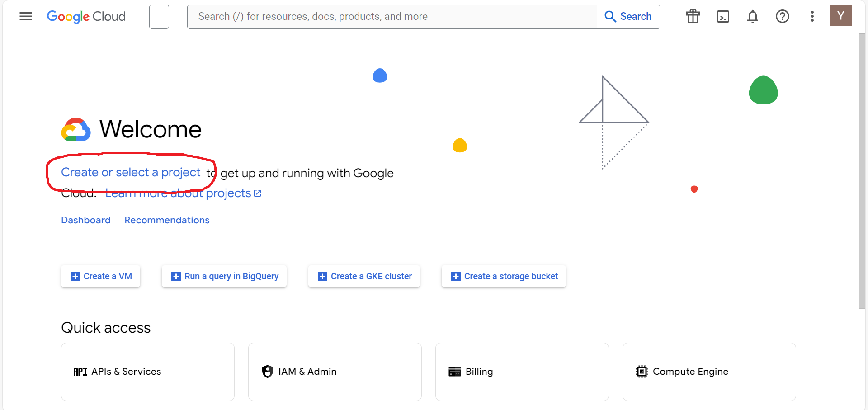The width and height of the screenshot is (868, 410).
Task: Open the IAM & Admin card
Action: pos(335,372)
